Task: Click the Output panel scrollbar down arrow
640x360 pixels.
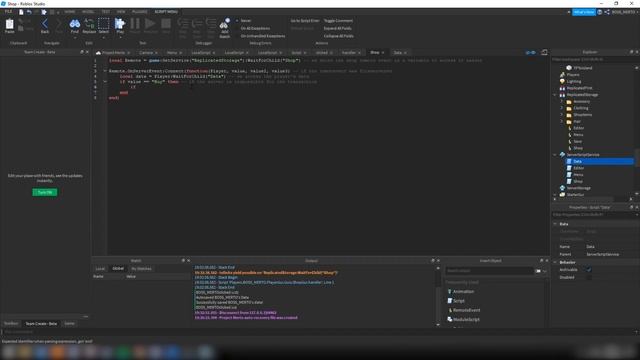Action: pos(438,325)
